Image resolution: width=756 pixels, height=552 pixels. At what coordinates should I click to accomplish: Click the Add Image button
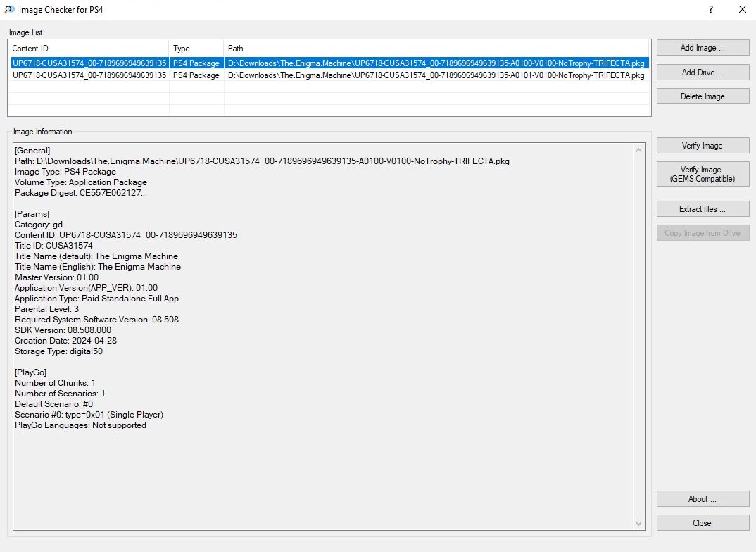[703, 48]
